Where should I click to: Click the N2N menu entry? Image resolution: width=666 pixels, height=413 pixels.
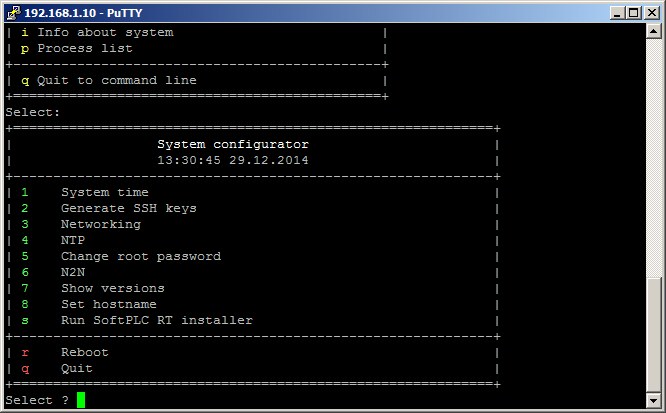tap(73, 272)
